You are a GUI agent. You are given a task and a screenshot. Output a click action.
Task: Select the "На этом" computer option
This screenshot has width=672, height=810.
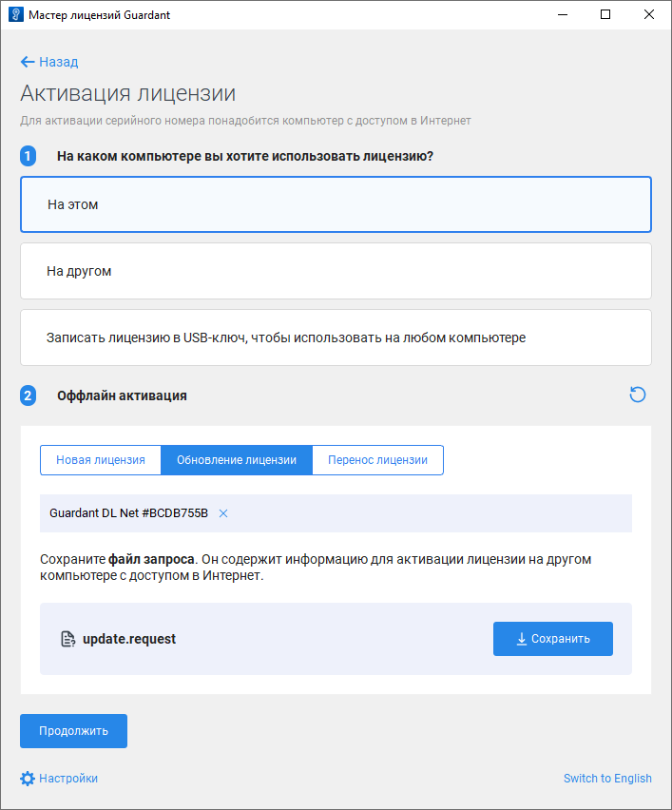pyautogui.click(x=336, y=204)
